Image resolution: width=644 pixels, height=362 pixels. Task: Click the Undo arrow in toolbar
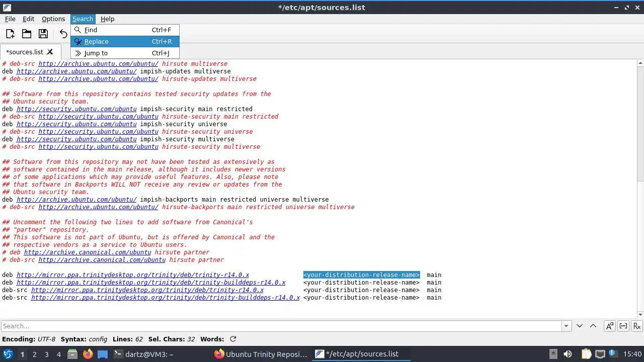tap(63, 34)
